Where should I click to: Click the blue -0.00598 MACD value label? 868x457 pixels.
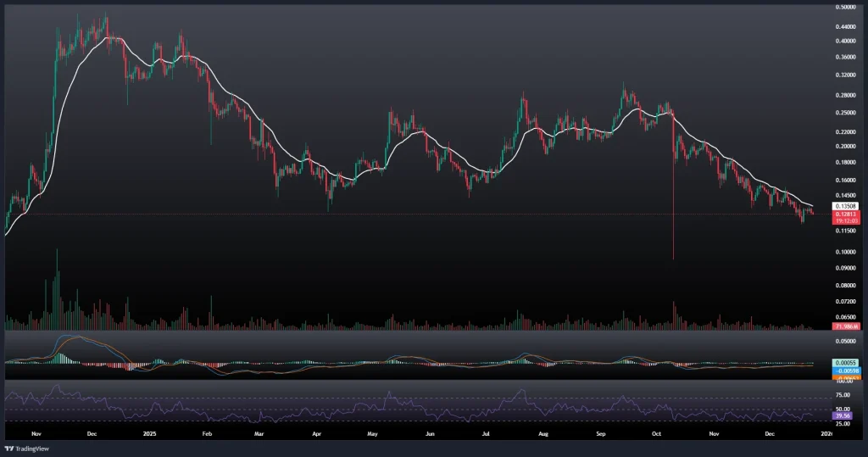[825, 371]
